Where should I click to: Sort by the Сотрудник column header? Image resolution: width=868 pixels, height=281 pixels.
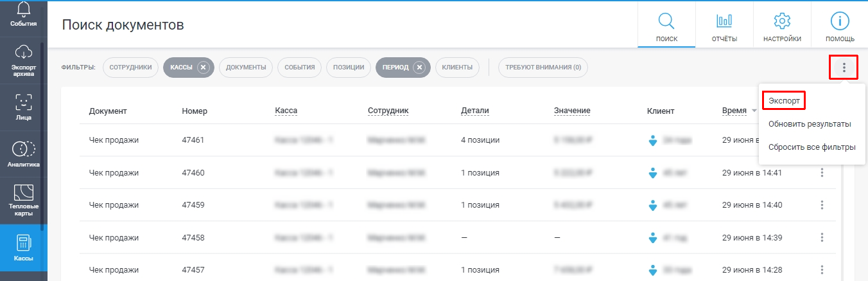click(x=388, y=111)
